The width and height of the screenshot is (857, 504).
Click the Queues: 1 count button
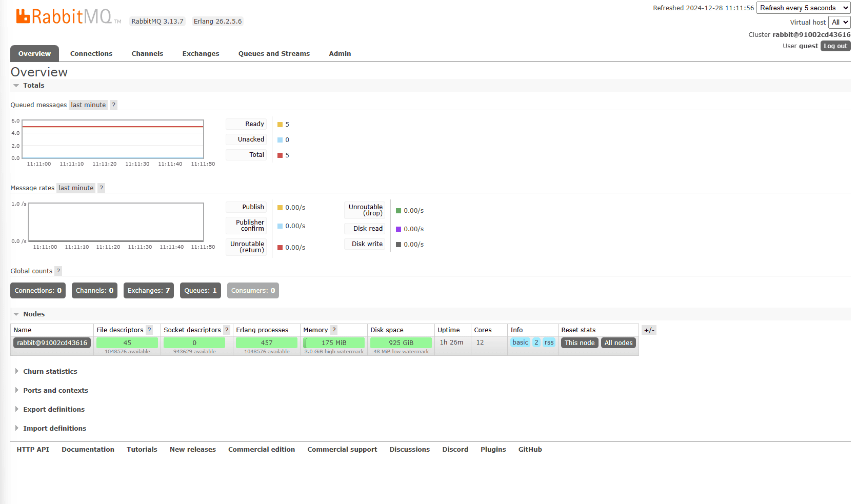pyautogui.click(x=201, y=290)
